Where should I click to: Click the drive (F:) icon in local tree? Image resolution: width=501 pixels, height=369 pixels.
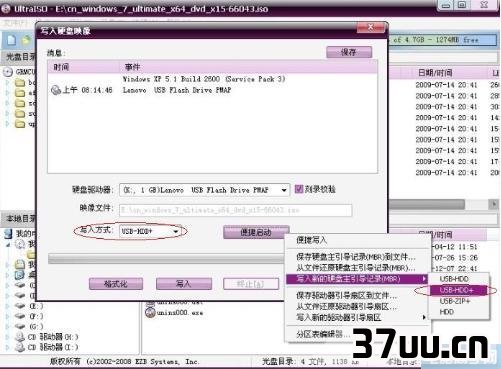tap(20, 316)
